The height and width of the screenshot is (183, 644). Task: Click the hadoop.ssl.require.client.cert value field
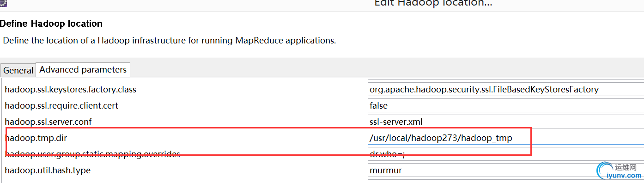[x=506, y=106]
